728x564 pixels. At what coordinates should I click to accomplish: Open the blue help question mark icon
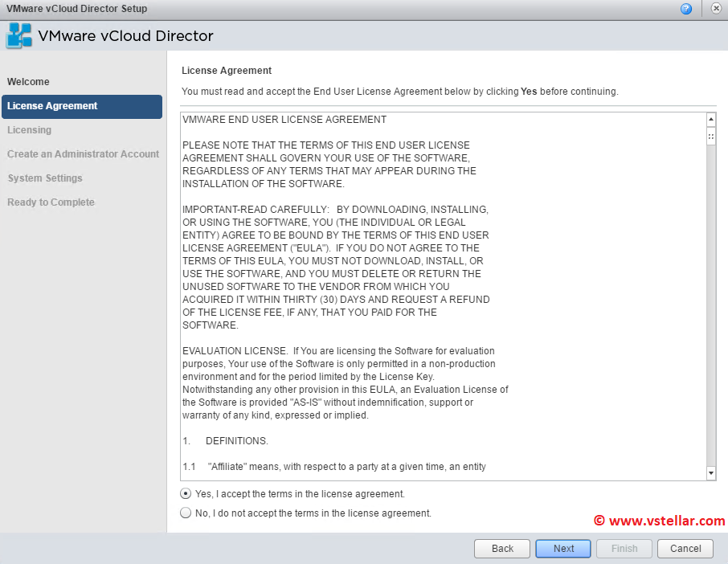[x=685, y=9]
